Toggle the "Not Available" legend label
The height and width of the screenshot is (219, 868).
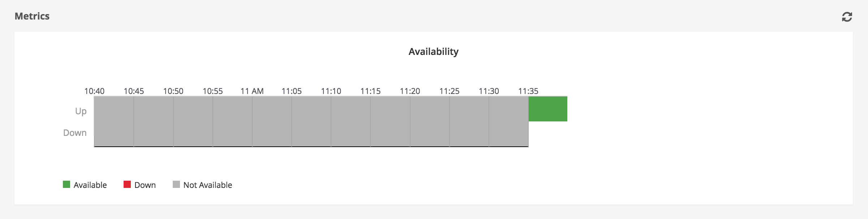coord(207,185)
